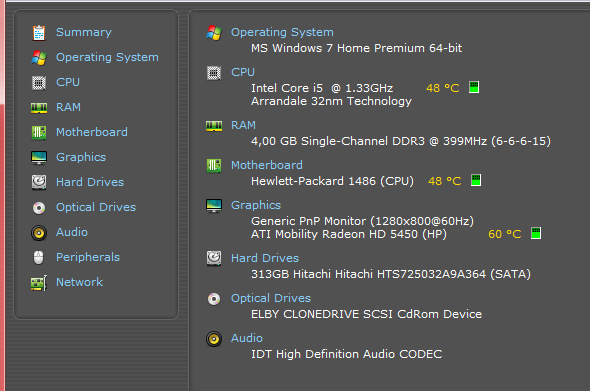The width and height of the screenshot is (590, 391).
Task: Click the RAM memory stick sidebar icon
Action: pyautogui.click(x=39, y=108)
